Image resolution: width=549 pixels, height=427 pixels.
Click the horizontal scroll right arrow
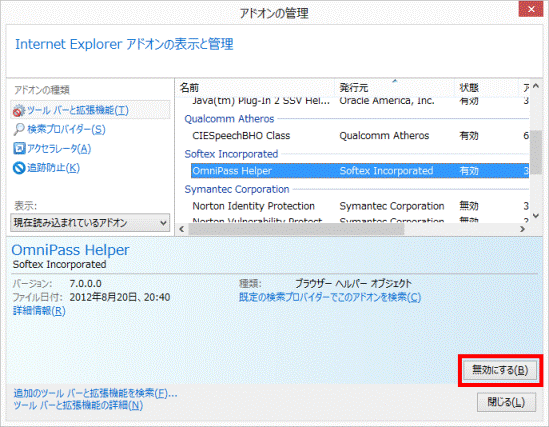click(x=522, y=229)
